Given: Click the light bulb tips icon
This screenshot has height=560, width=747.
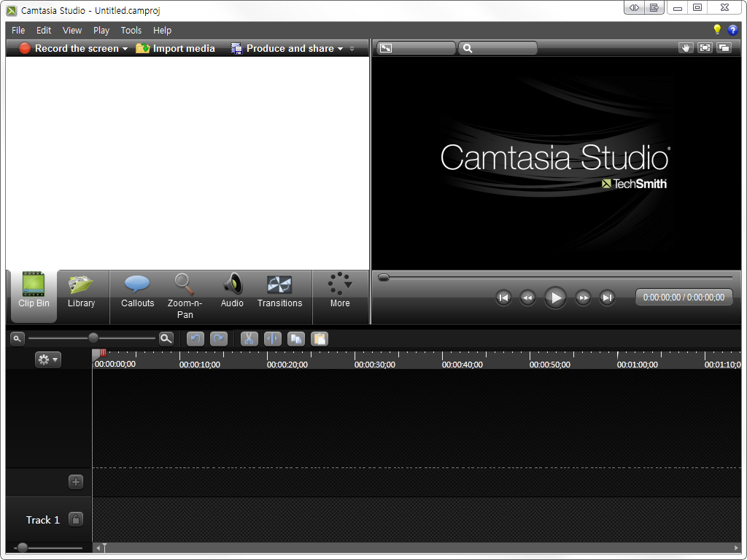Looking at the screenshot, I should [x=717, y=30].
